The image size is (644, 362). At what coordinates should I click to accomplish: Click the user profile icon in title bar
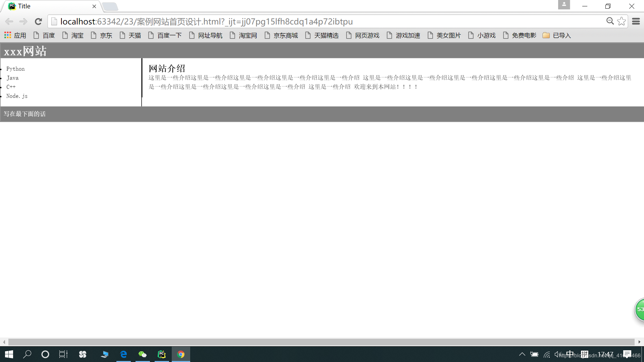click(564, 5)
